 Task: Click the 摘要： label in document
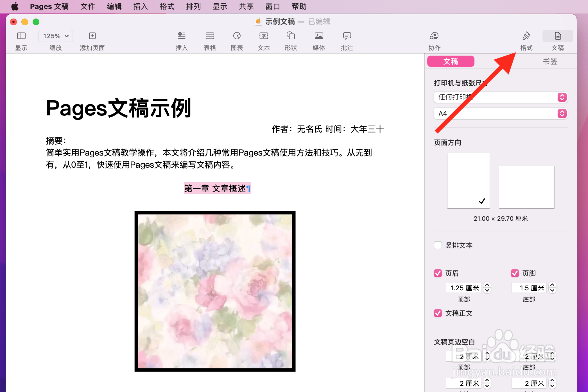pos(56,141)
